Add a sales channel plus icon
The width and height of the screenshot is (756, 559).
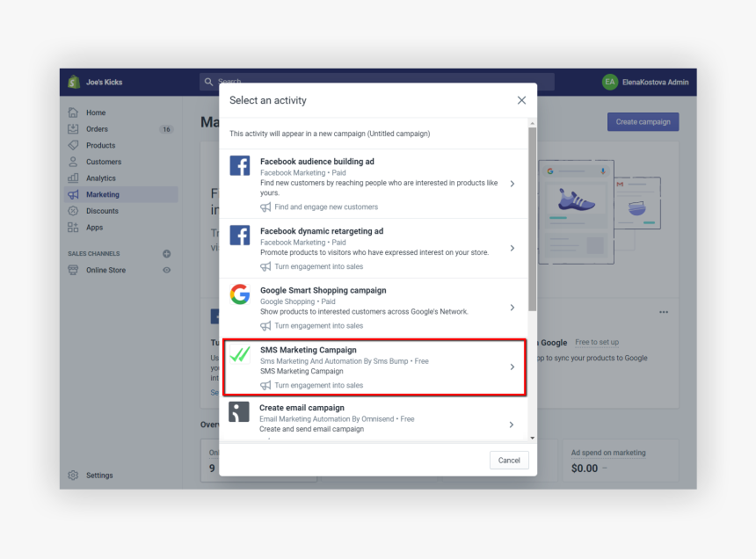coord(167,254)
